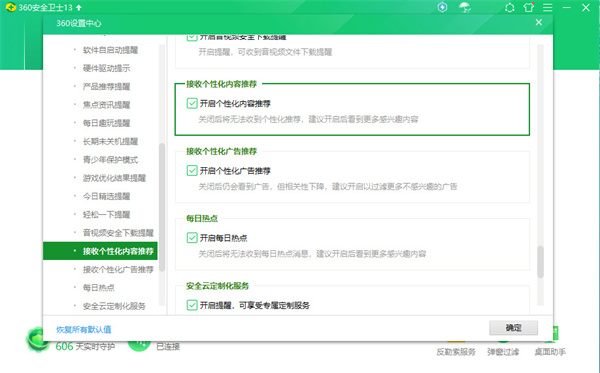Image resolution: width=600 pixels, height=373 pixels.
Task: Click the 确定 button
Action: click(514, 328)
